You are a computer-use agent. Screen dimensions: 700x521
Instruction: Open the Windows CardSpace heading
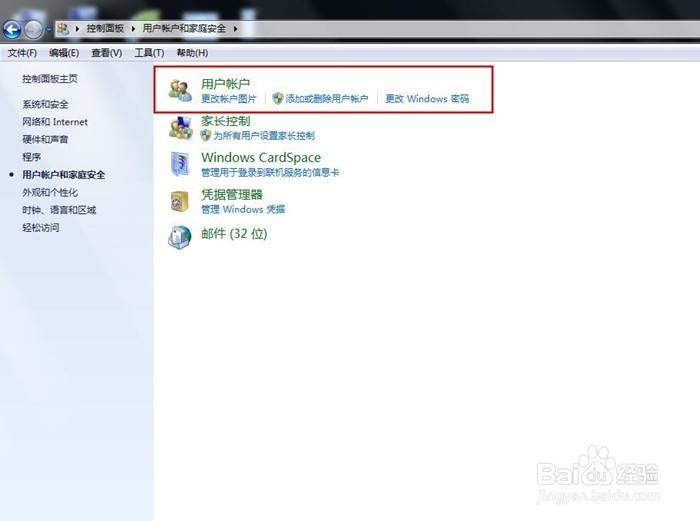pos(261,158)
